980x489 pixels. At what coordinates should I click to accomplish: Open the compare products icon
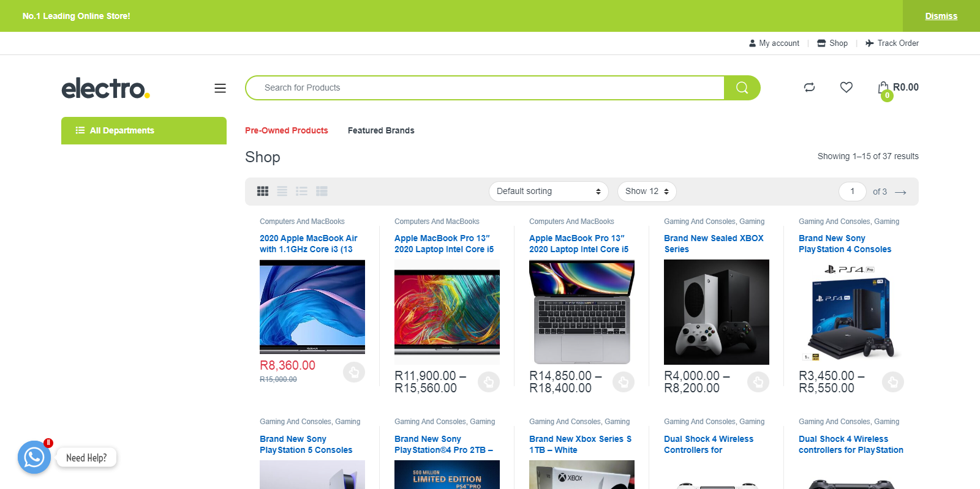[809, 88]
